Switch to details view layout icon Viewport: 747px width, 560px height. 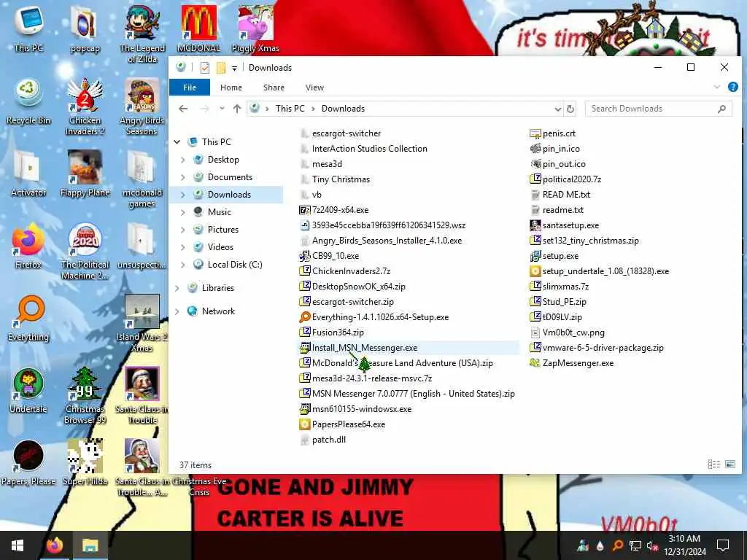coord(713,464)
